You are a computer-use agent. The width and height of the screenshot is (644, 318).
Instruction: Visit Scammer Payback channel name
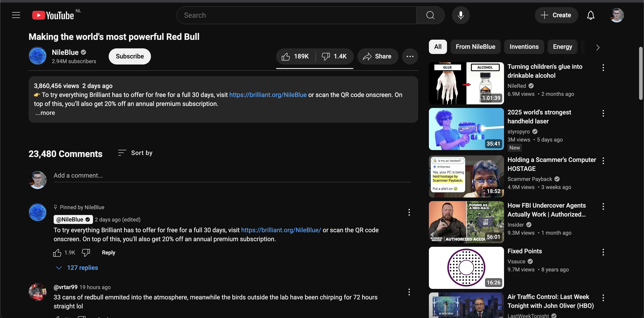(530, 179)
